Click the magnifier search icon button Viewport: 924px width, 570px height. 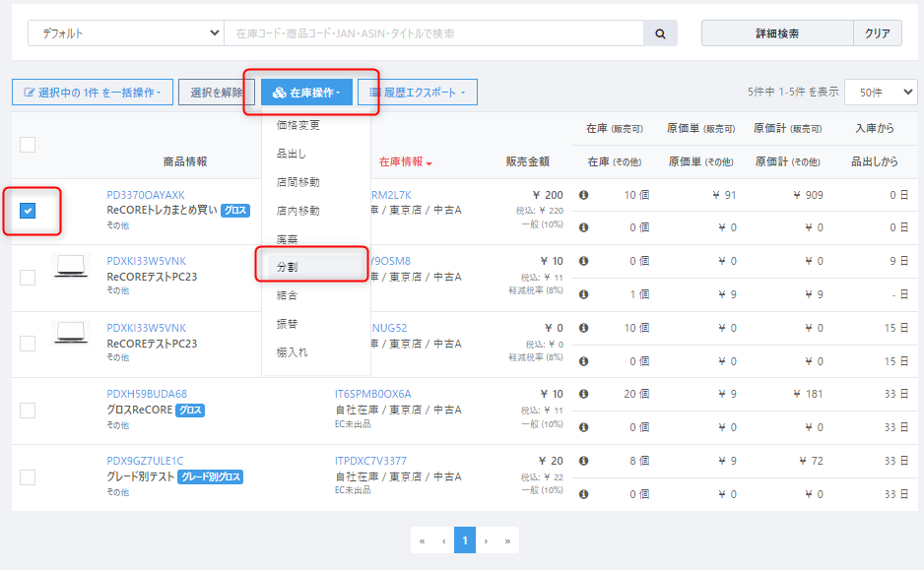[660, 33]
